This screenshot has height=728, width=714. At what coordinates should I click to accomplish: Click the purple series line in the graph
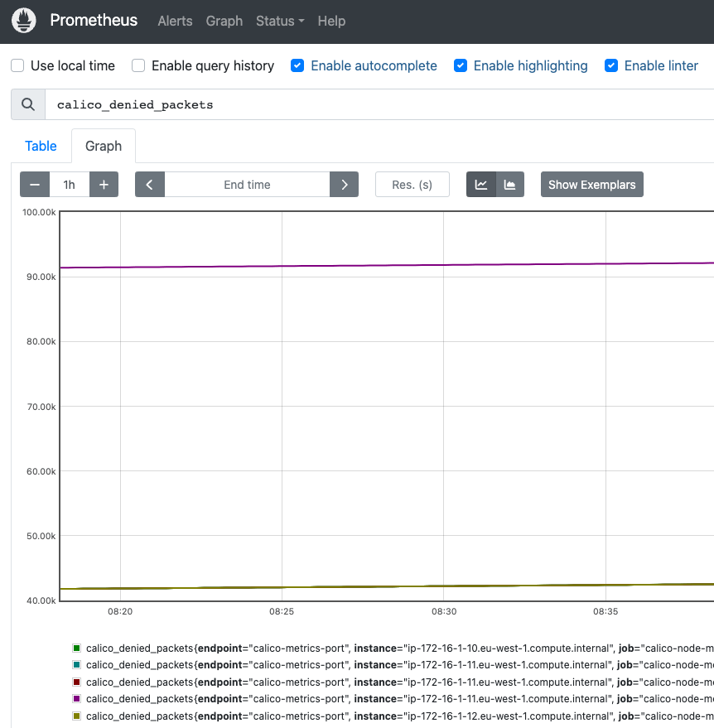387,265
